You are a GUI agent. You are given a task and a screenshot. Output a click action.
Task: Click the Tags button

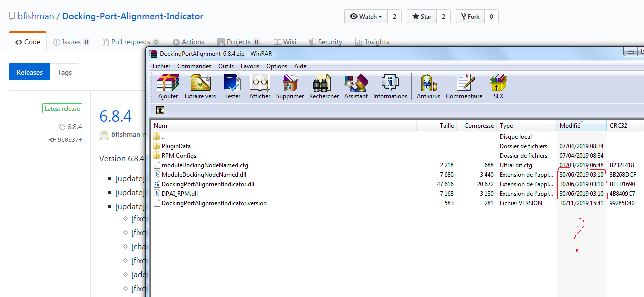tap(64, 72)
